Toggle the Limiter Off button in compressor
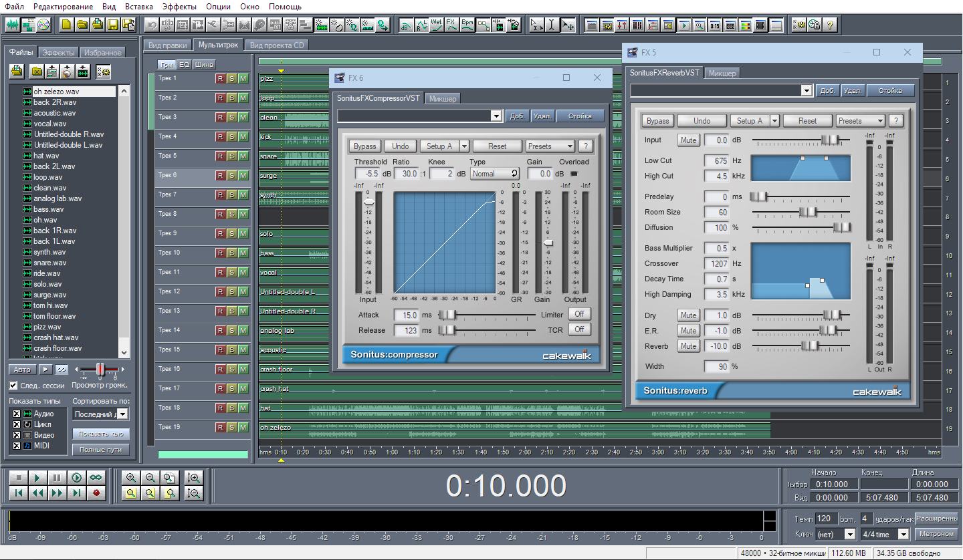Image resolution: width=963 pixels, height=560 pixels. [x=579, y=314]
